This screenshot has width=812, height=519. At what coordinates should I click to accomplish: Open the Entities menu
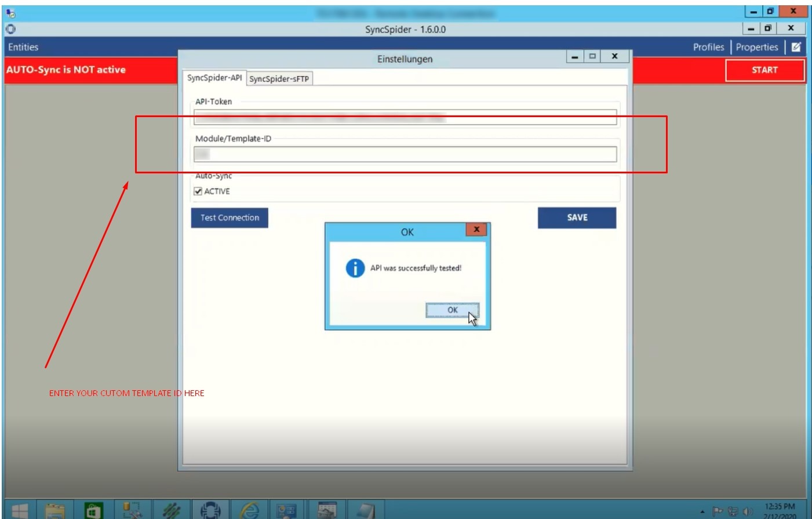pos(23,48)
